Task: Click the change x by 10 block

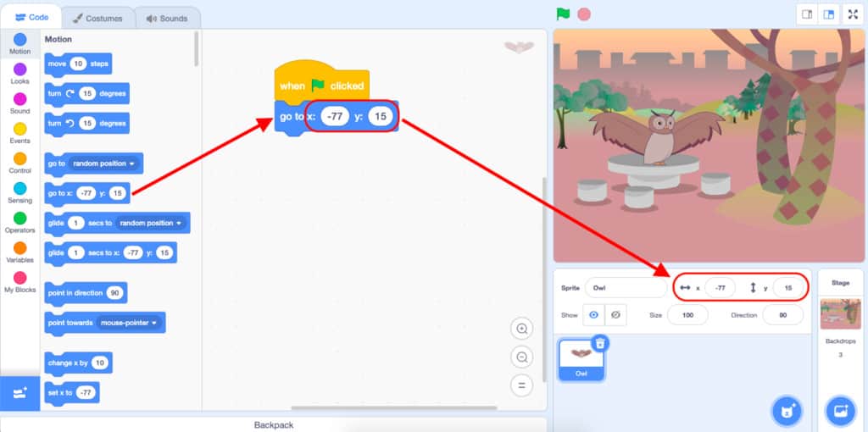Action: 78,363
